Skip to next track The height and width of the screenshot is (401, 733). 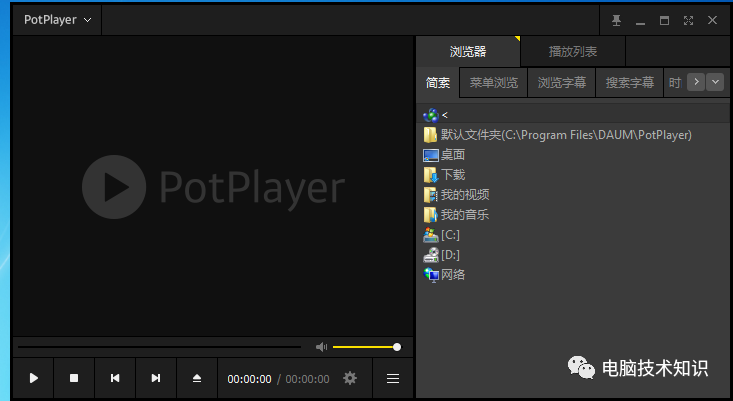pos(156,378)
